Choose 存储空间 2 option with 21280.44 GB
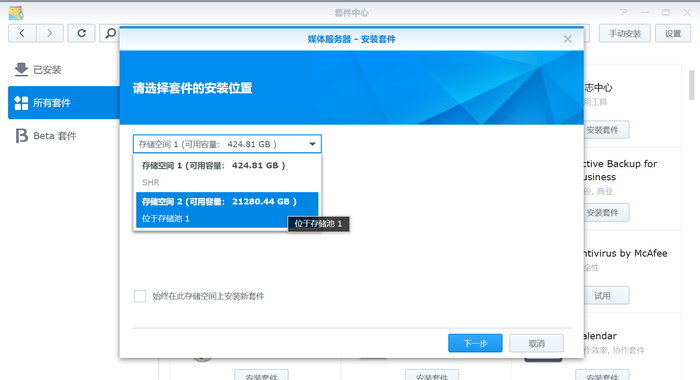Viewport: 700px width, 380px height. [227, 210]
